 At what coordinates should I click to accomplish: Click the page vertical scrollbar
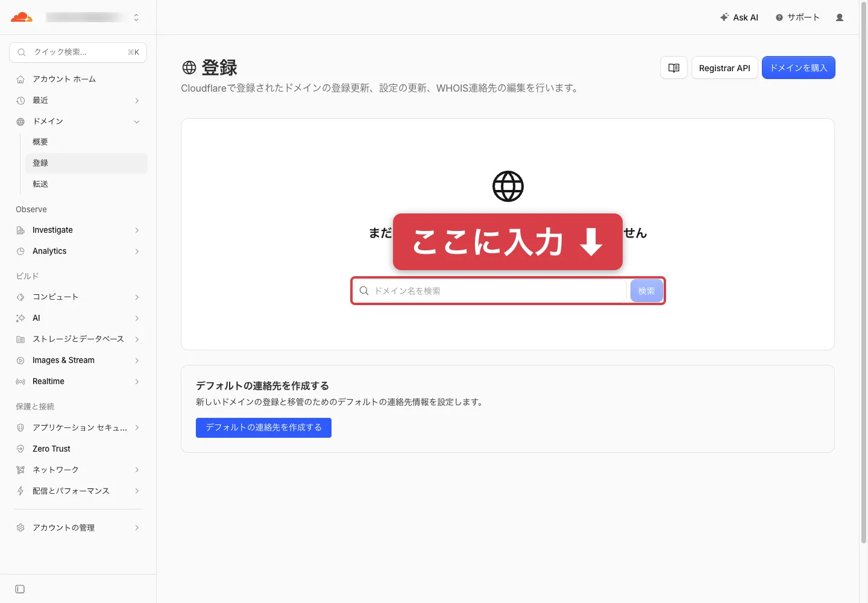[x=864, y=271]
